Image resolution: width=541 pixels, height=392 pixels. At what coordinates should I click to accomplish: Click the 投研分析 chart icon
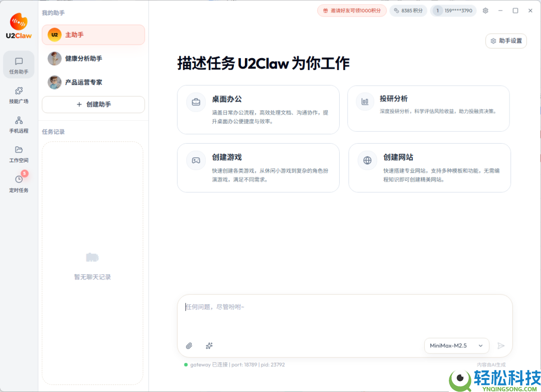[x=365, y=101]
